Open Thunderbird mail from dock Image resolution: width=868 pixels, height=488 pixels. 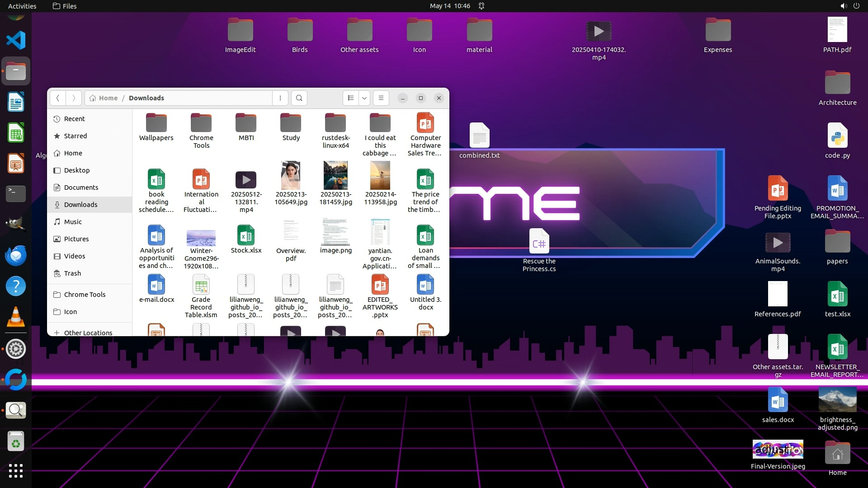[x=16, y=256]
